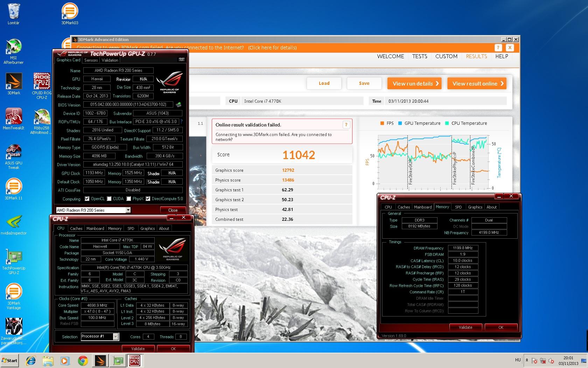Open the TESTS tab in 3DMark
The image size is (588, 368).
(420, 56)
